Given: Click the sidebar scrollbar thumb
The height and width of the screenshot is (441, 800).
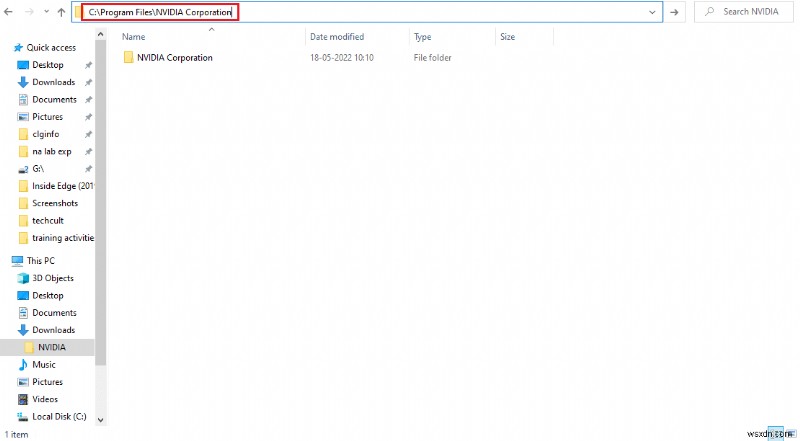Looking at the screenshot, I should click(x=101, y=203).
